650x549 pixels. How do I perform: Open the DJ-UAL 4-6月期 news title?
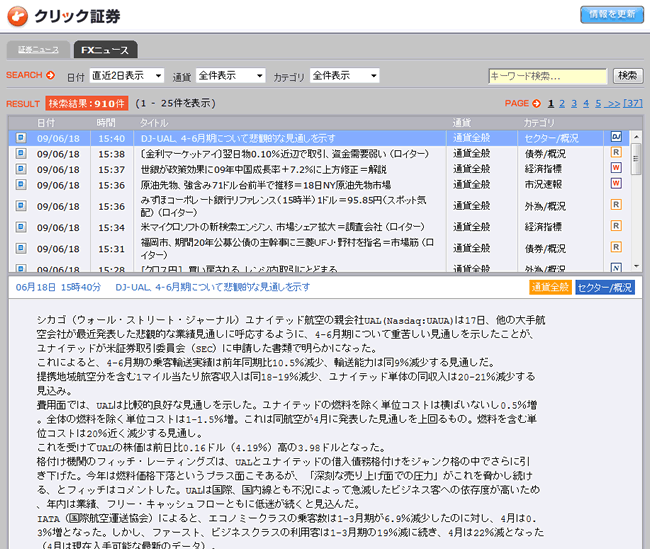click(x=238, y=138)
